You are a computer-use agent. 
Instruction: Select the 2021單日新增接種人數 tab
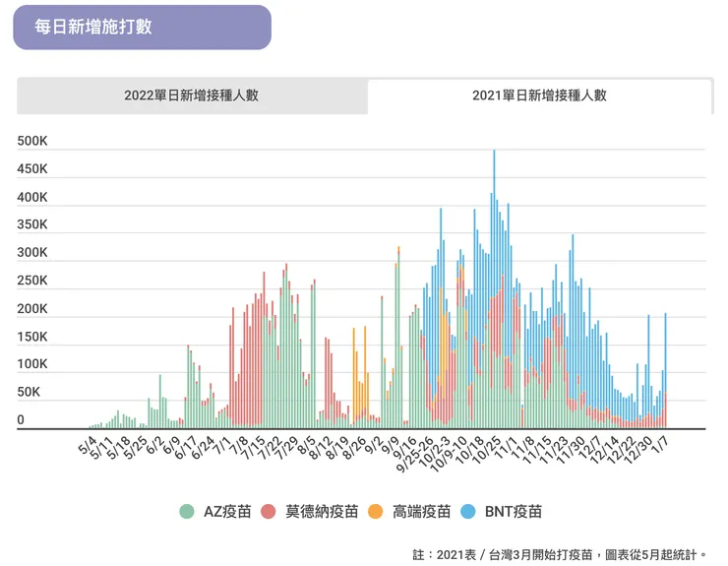tap(539, 95)
